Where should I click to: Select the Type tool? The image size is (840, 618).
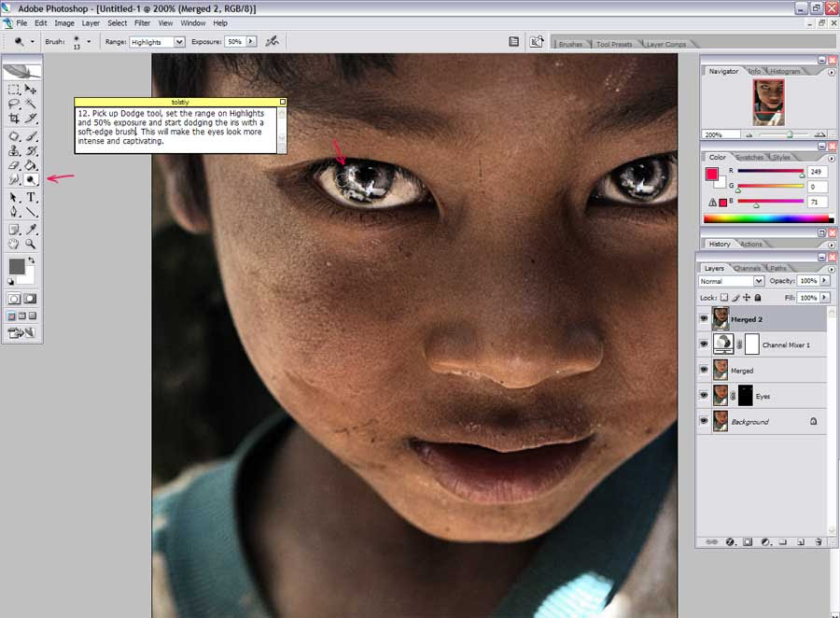pyautogui.click(x=31, y=197)
